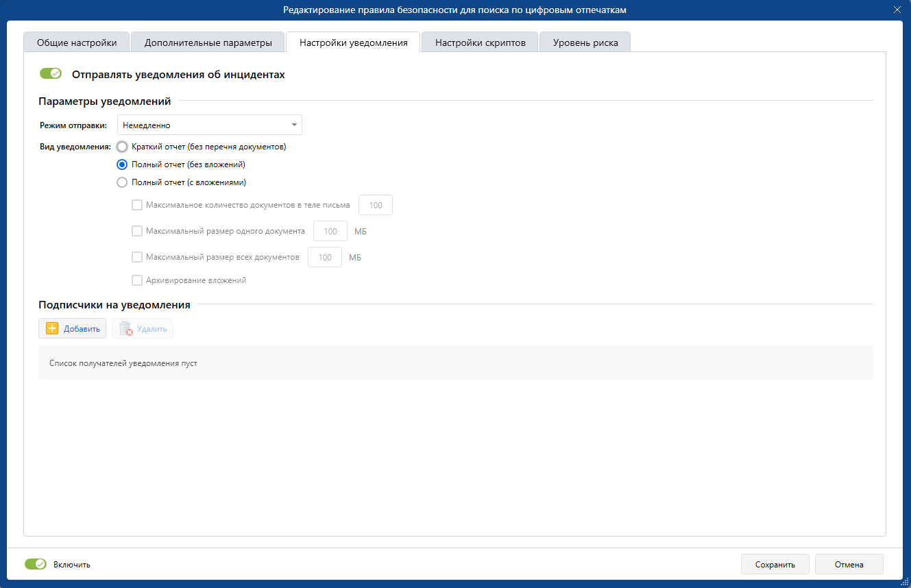Viewport: 911px width, 588px height.
Task: Check Максимальный размер одного документа
Action: 137,231
